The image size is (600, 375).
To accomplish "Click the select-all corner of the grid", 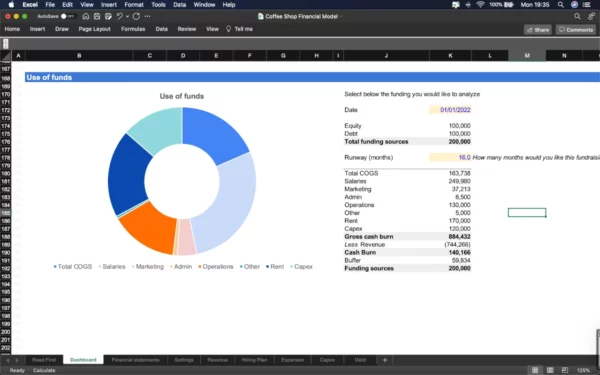I will (6, 56).
